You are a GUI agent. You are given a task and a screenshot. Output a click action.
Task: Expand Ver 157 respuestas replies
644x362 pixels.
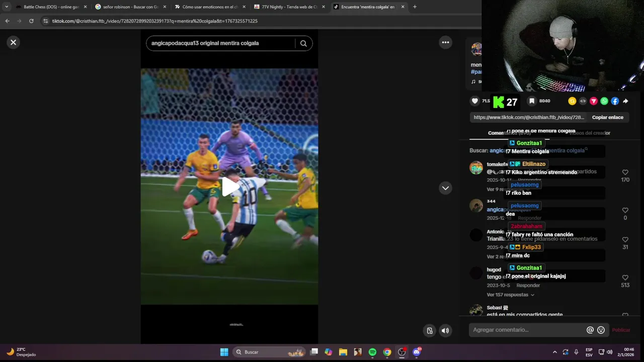[510, 295]
